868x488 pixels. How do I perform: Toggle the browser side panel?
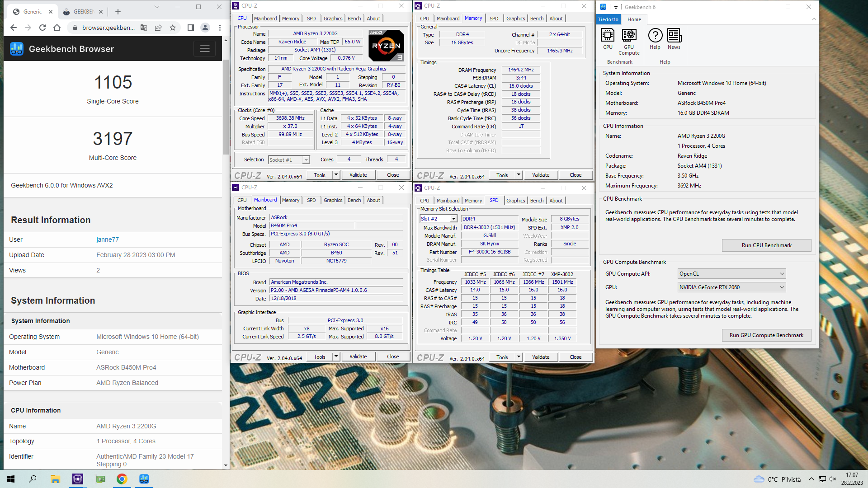pos(191,28)
